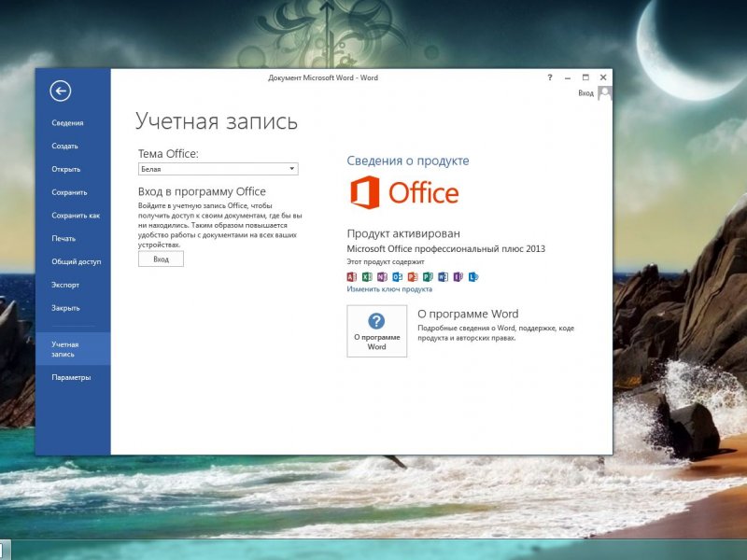Click the Этот продукт содержит label
This screenshot has height=560, width=747.
pyautogui.click(x=386, y=261)
